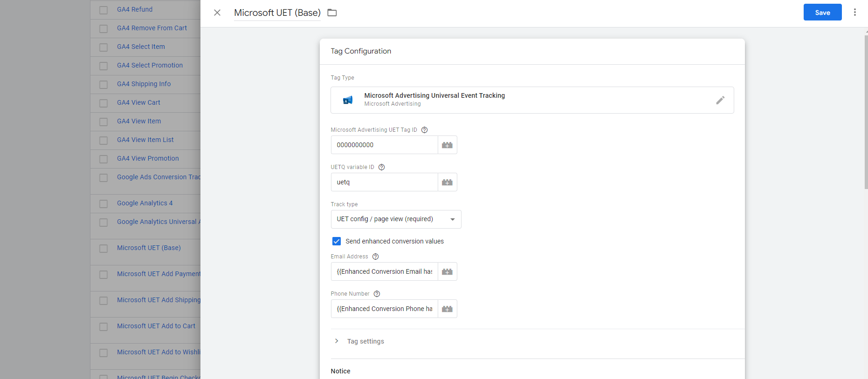Save the tag configuration

(822, 13)
